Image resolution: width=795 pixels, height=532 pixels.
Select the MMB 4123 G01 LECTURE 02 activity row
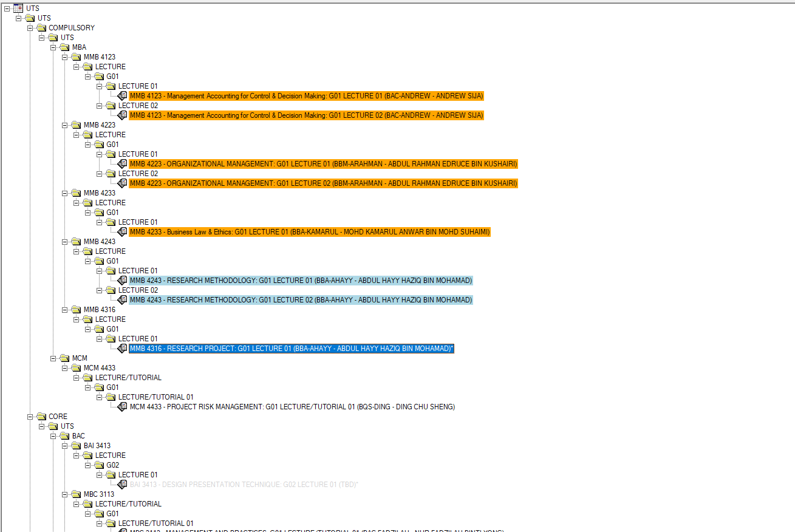pos(307,115)
